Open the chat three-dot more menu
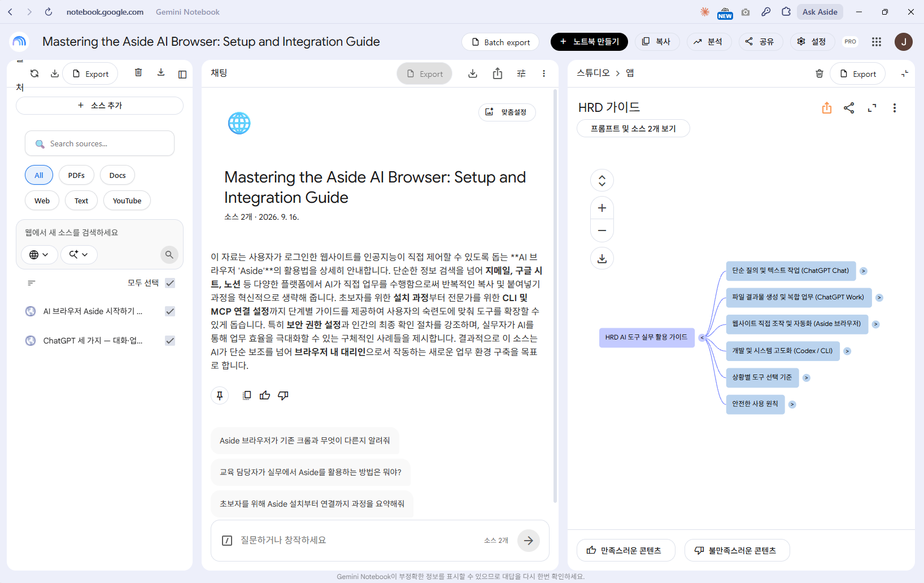 click(x=544, y=73)
